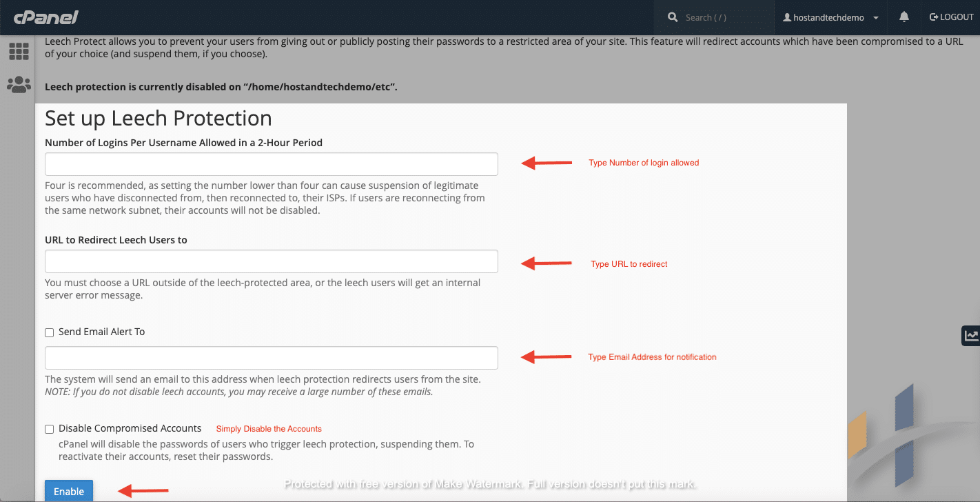Image resolution: width=980 pixels, height=502 pixels.
Task: Open the statistics chart panel on right edge
Action: [x=970, y=336]
